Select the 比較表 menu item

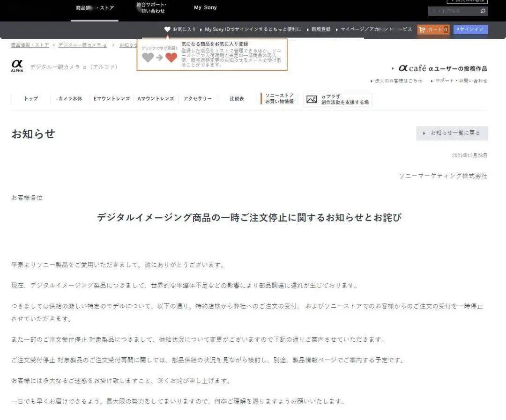point(237,99)
